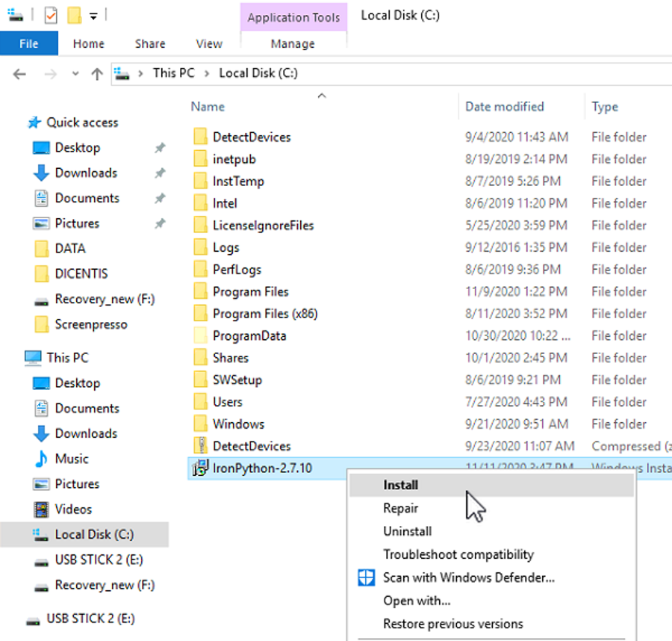Select standalone USB STICK 2 (E:) drive at bottom

(90, 619)
